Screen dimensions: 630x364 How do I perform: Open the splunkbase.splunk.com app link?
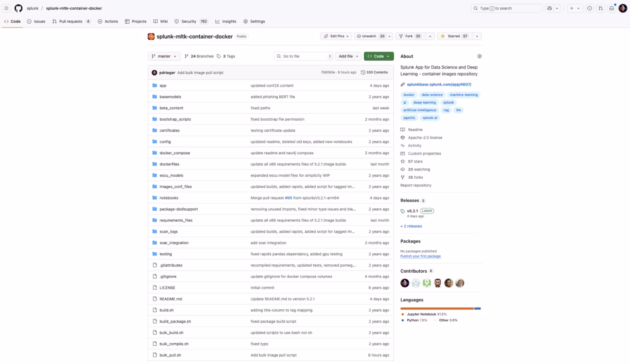coord(439,84)
